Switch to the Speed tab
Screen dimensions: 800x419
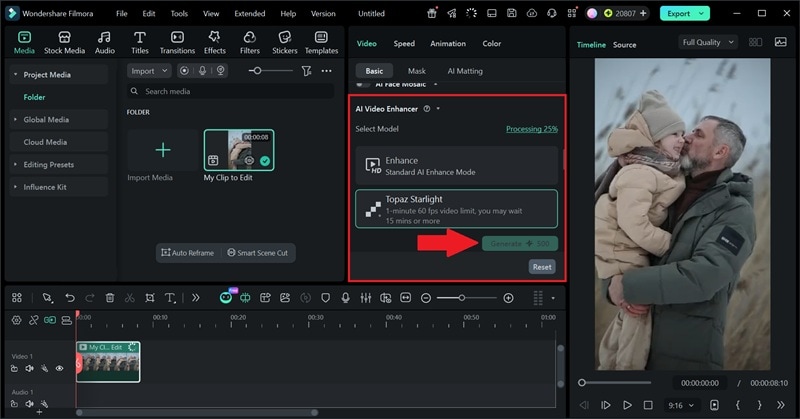pos(404,43)
